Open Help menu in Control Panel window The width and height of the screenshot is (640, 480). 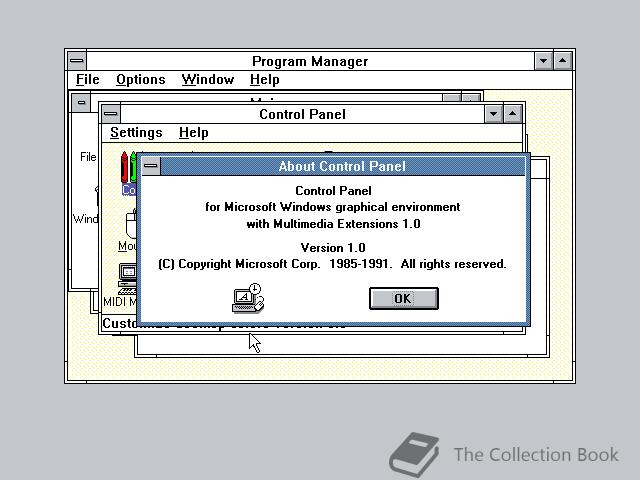[193, 132]
